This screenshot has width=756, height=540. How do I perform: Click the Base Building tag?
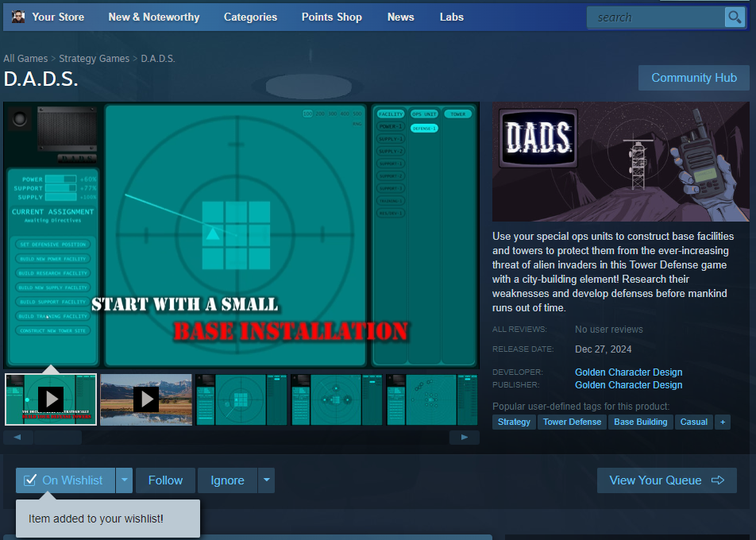pos(640,422)
